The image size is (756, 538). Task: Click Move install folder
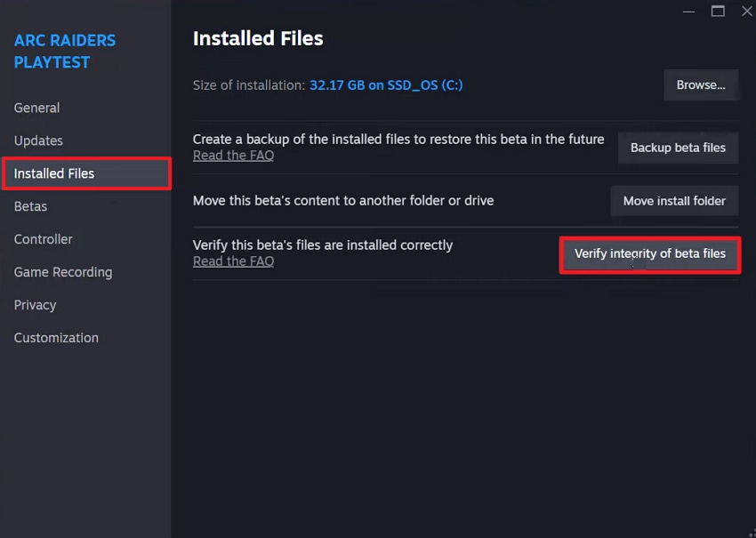click(674, 200)
